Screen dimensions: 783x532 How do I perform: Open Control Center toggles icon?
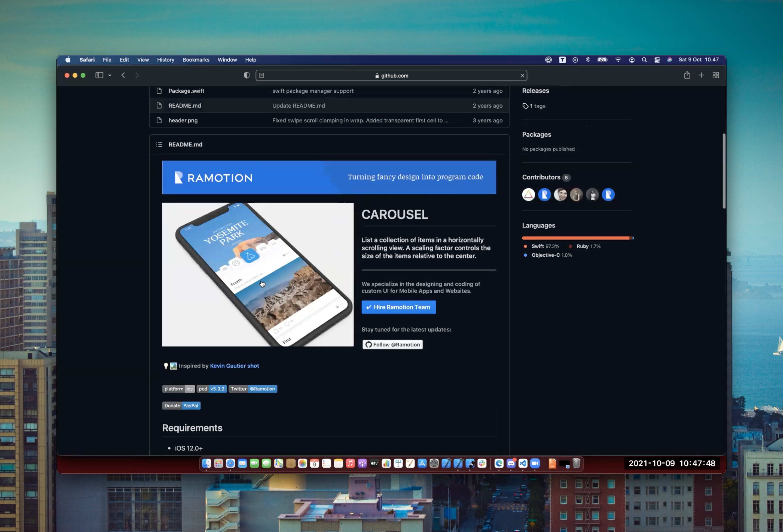pos(657,60)
